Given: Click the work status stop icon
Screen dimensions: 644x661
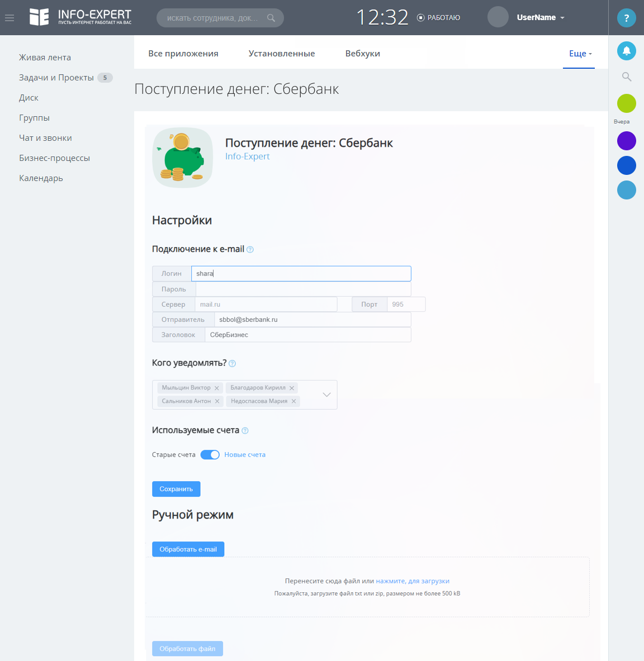Looking at the screenshot, I should pos(420,18).
